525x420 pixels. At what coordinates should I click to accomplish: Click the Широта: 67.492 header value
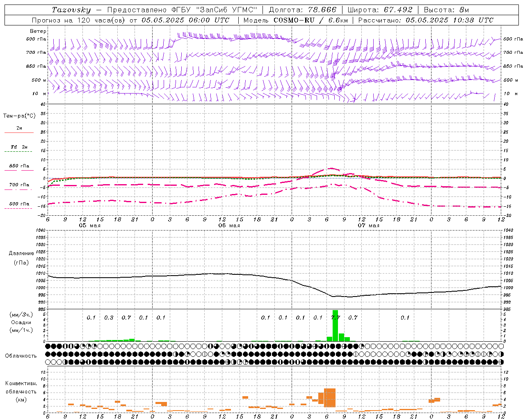point(380,10)
